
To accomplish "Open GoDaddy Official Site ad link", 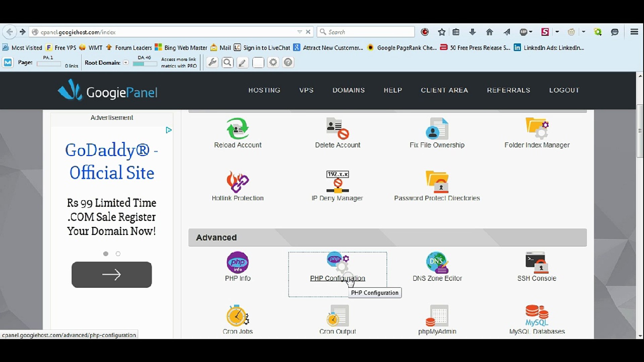I will click(112, 161).
